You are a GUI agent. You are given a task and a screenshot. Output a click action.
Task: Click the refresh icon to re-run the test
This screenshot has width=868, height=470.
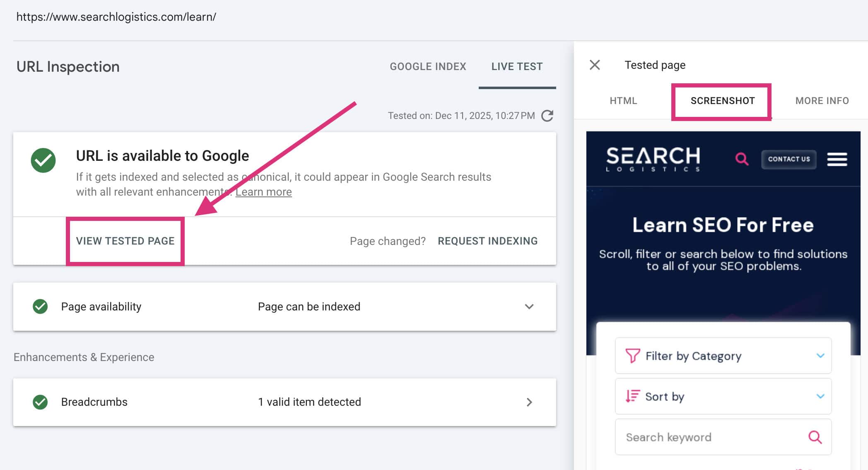[x=547, y=116]
